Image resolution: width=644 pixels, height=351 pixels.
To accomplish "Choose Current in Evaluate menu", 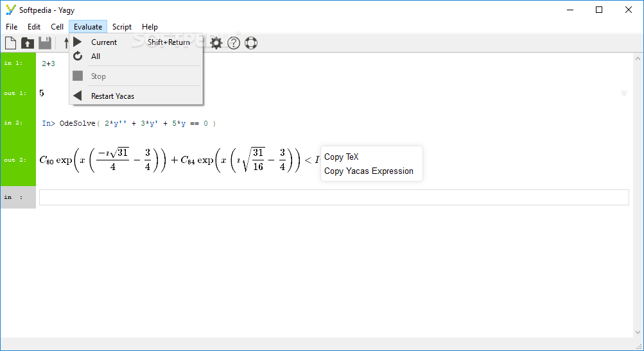I will 136,42.
